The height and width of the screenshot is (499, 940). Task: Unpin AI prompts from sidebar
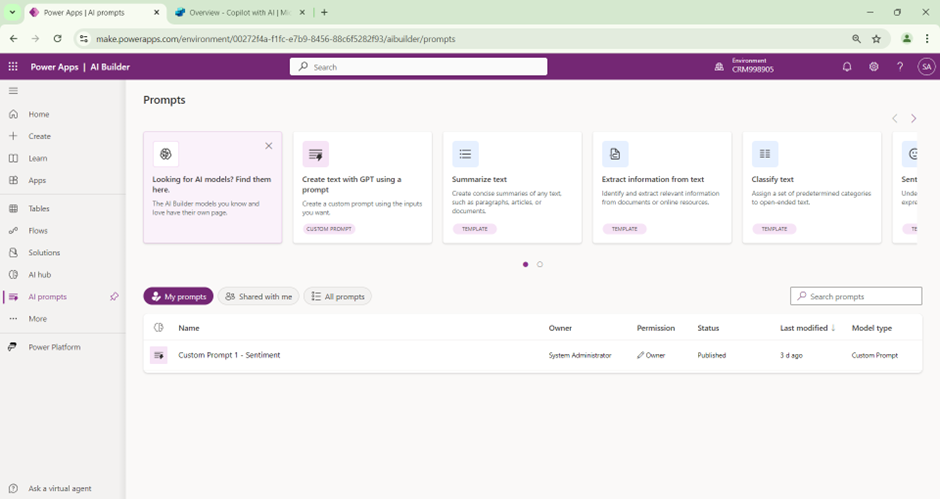pyautogui.click(x=114, y=297)
